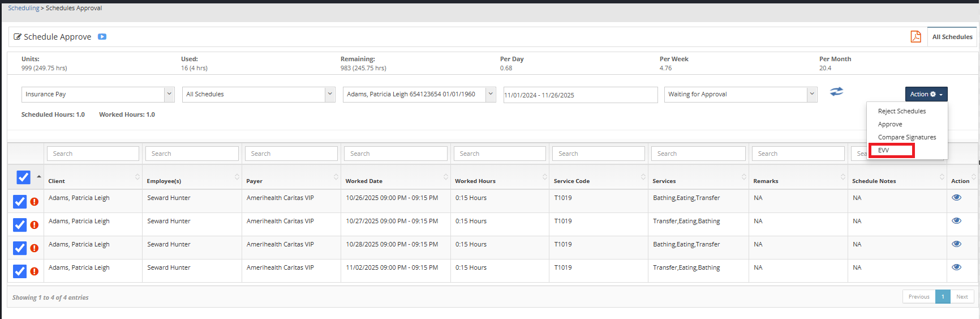View the 10/27/2025 schedule via eye icon
Viewport: 980px width, 319px height.
(x=956, y=221)
